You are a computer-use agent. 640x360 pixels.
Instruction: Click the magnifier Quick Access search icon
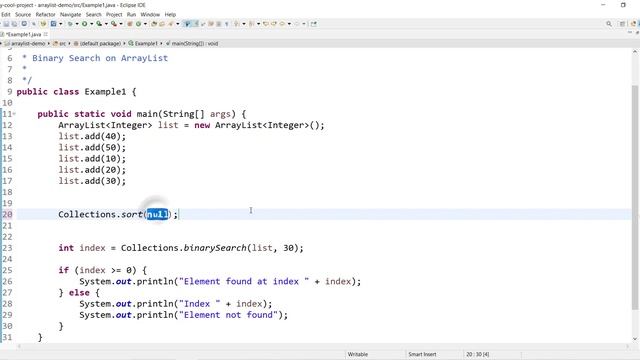[609, 24]
